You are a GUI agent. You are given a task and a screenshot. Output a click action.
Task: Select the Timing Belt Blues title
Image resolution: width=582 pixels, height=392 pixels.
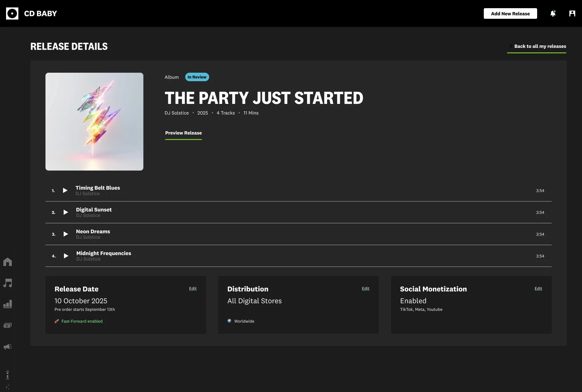tap(98, 188)
